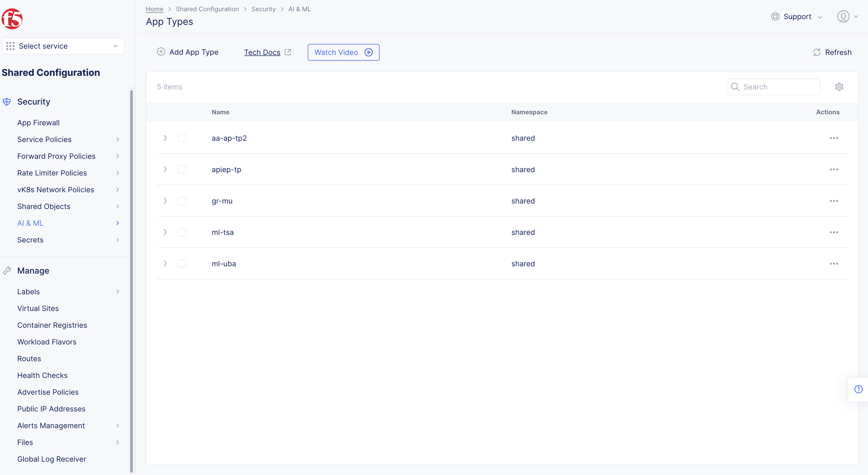
Task: Open actions menu for aa-ap-tp2 row
Action: pos(834,138)
